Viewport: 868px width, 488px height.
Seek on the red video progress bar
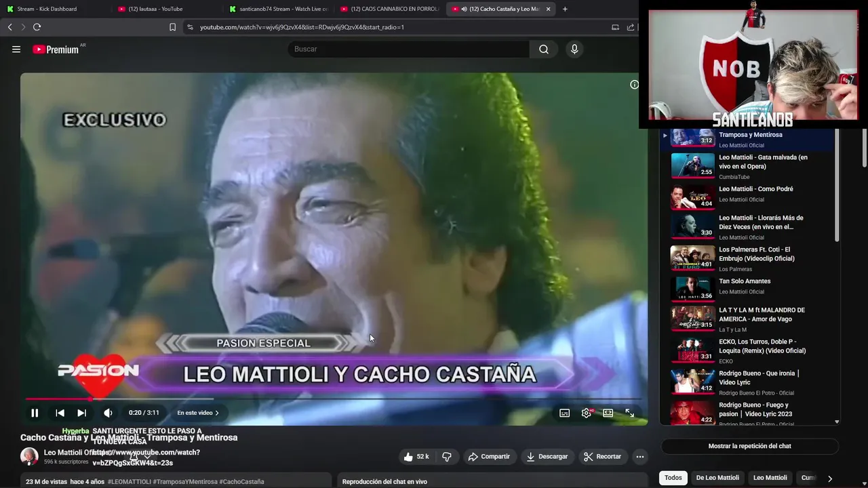click(x=333, y=399)
